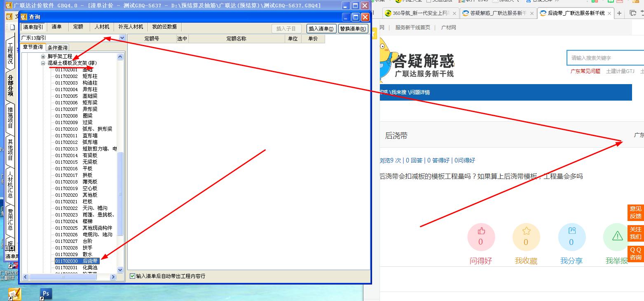Open the 其他项目 vertical tab
Screen dimensions: 644x301
10,149
